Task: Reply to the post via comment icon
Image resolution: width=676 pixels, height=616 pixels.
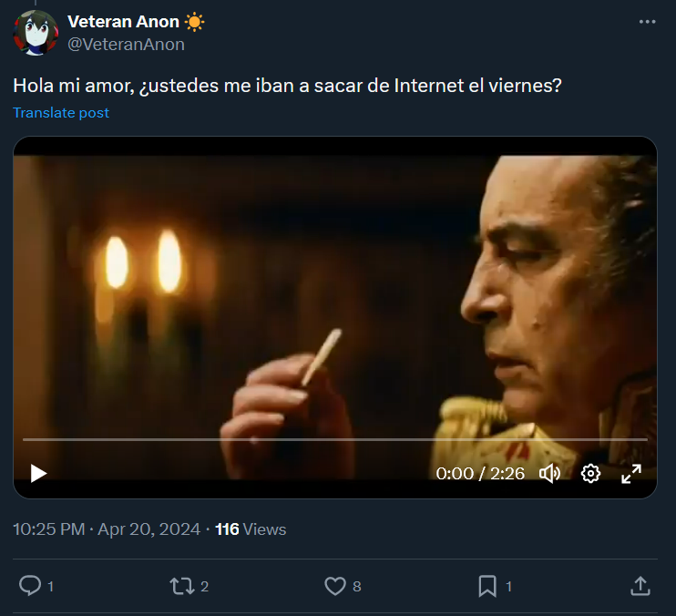Action: [x=30, y=586]
